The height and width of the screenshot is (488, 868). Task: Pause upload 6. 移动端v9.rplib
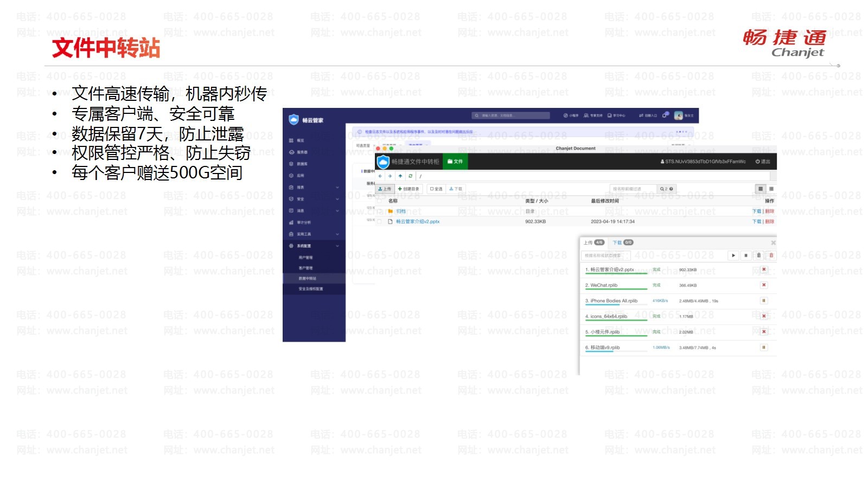(764, 348)
